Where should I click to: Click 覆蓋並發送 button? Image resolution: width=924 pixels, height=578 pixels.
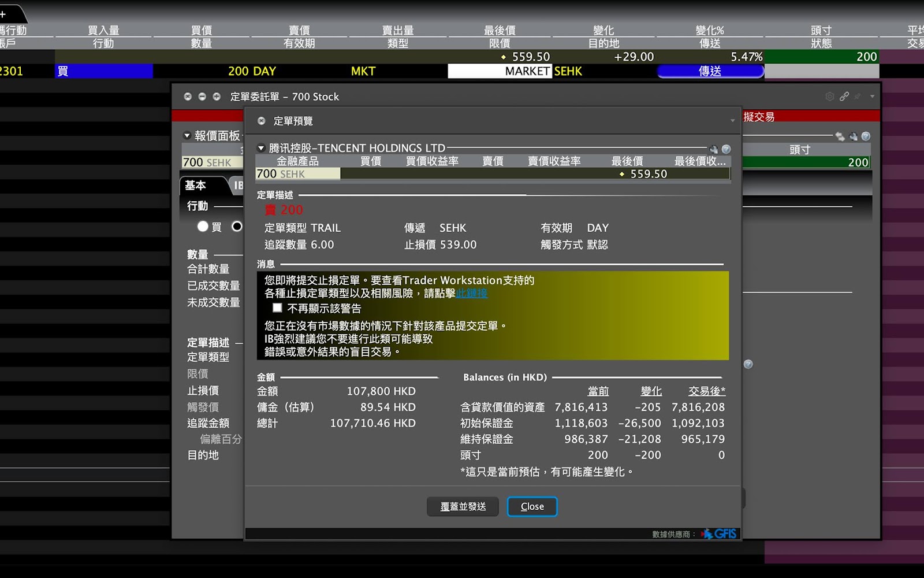(463, 506)
